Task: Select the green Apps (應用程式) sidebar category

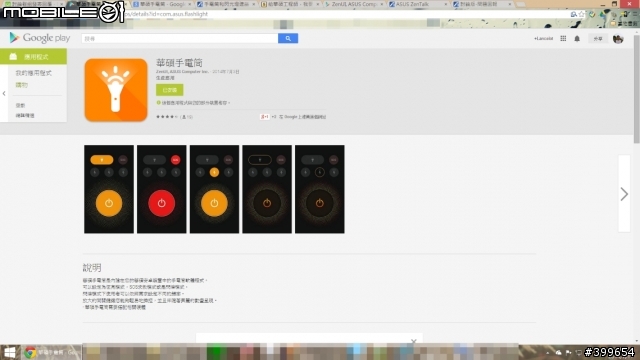Action: [x=33, y=57]
